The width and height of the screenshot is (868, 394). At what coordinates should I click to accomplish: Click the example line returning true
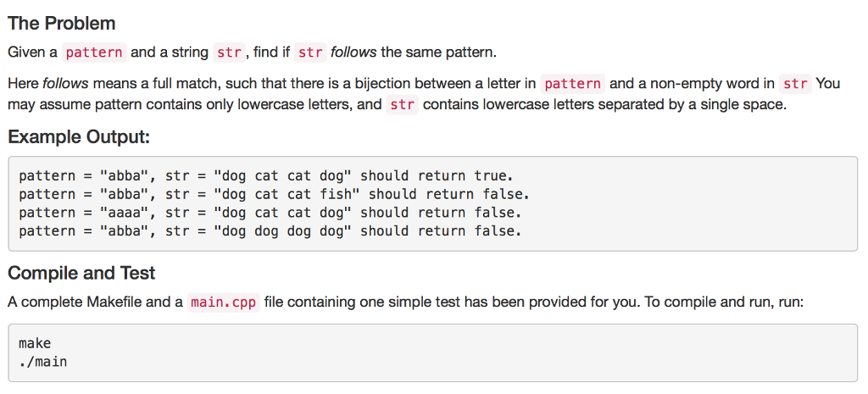[265, 176]
